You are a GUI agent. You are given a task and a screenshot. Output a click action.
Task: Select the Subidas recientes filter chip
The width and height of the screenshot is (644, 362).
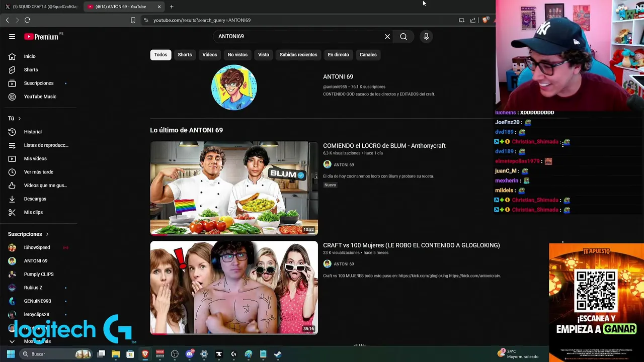pyautogui.click(x=298, y=55)
